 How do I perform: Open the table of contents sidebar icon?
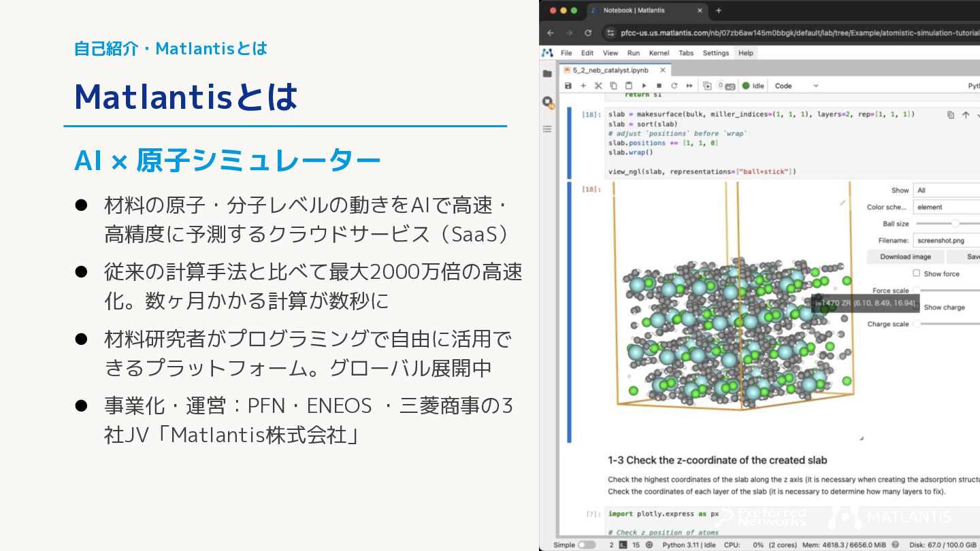[x=547, y=129]
